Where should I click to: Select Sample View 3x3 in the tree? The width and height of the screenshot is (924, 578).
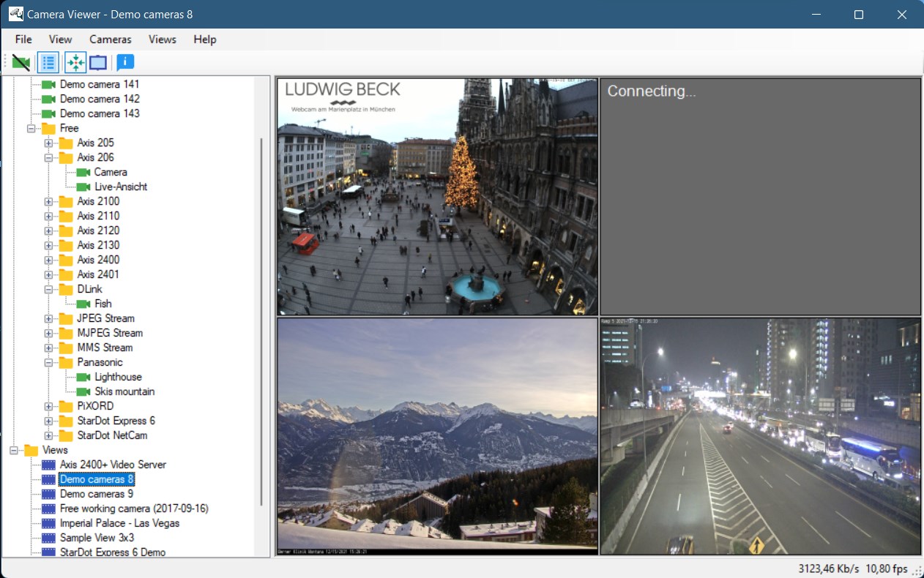97,538
